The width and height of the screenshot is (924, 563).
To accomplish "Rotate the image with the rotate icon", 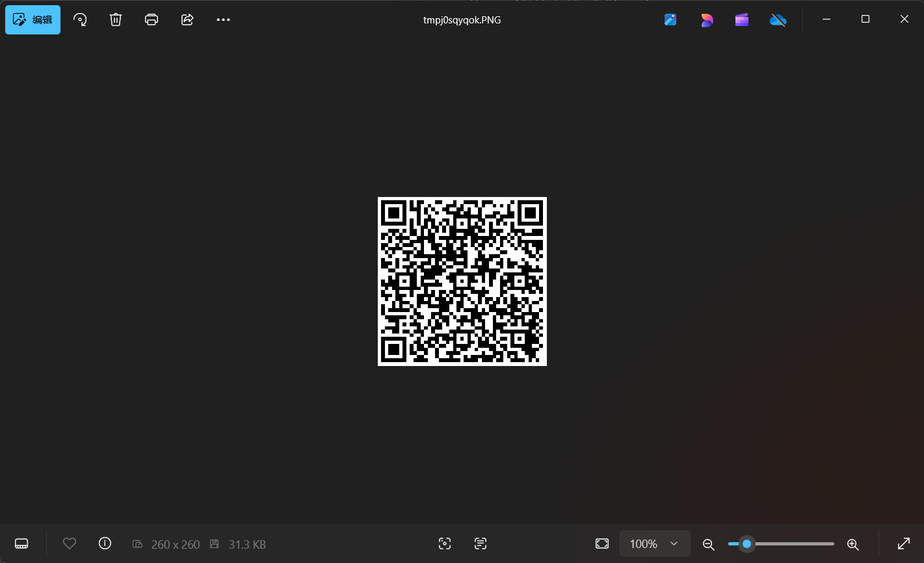I will pos(80,20).
